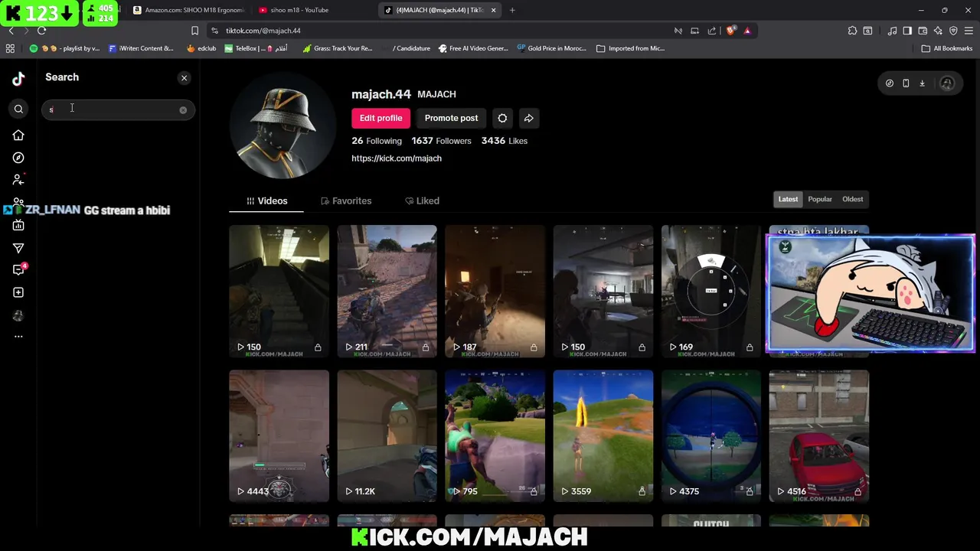This screenshot has width=980, height=551.
Task: Open the browser extensions puzzle icon
Action: coord(852,31)
